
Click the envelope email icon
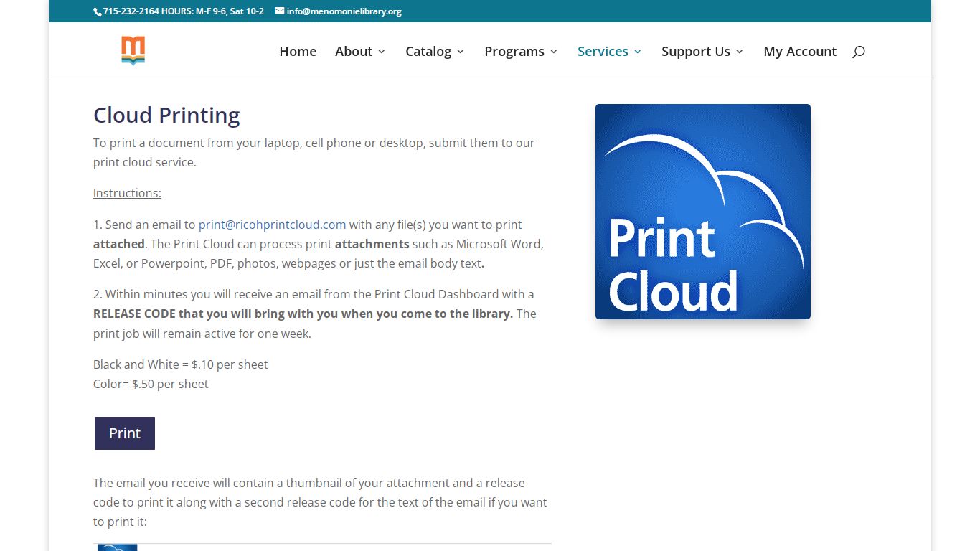tap(280, 11)
